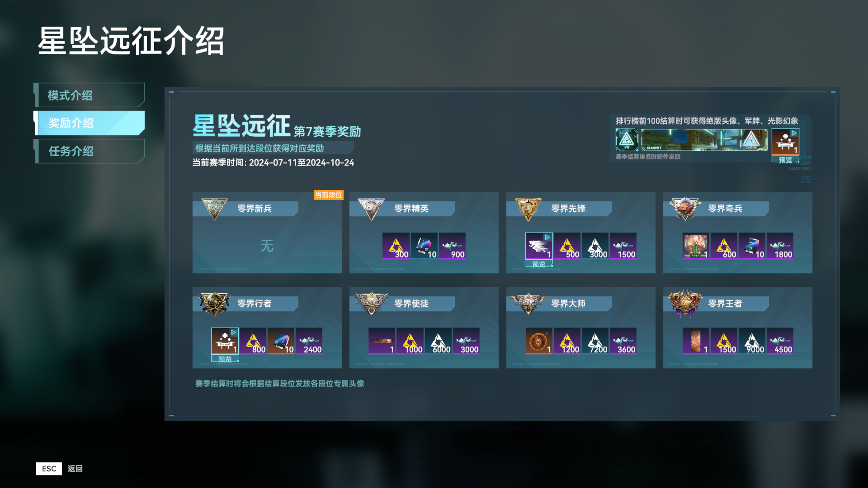Switch to 任务介绍 tab
The width and height of the screenshot is (868, 488).
[90, 151]
